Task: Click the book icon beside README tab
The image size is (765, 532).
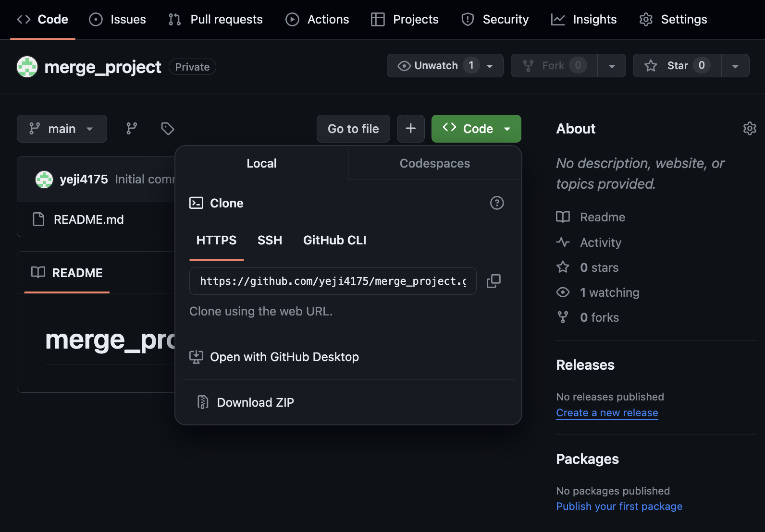Action: [x=38, y=272]
